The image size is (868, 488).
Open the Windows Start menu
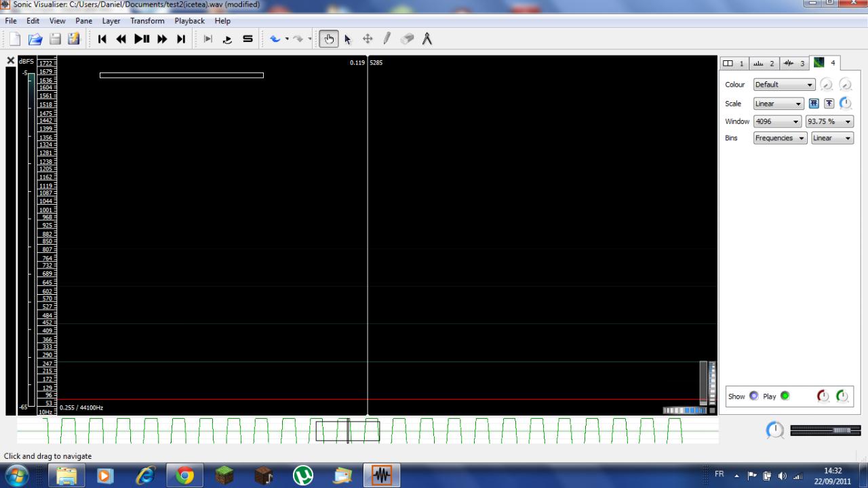pyautogui.click(x=16, y=476)
